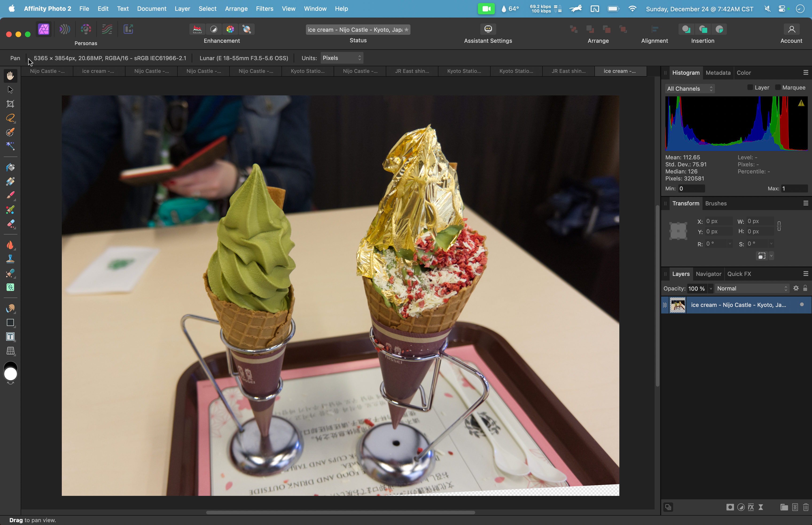Switch to the Navigator tab
Image resolution: width=812 pixels, height=525 pixels.
708,274
